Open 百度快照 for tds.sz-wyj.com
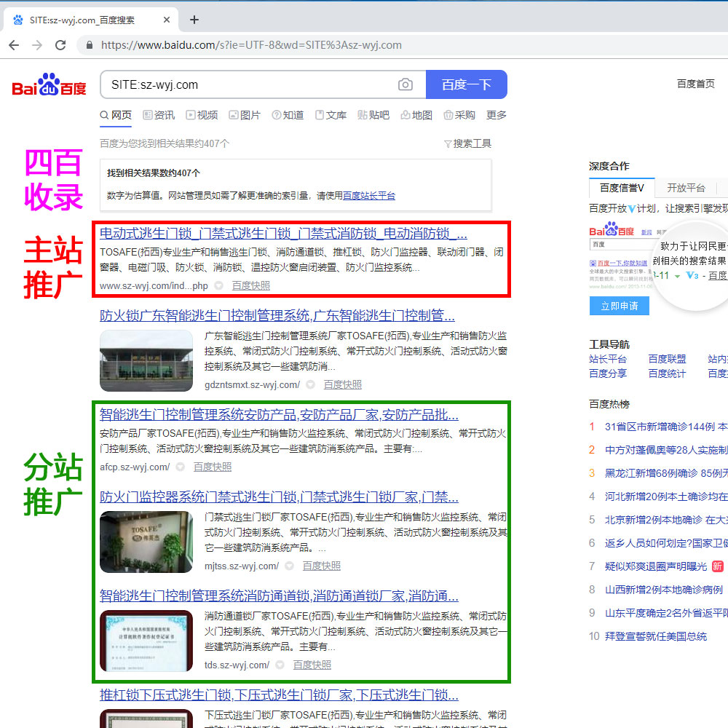Screen dimensions: 728x728 click(x=312, y=665)
